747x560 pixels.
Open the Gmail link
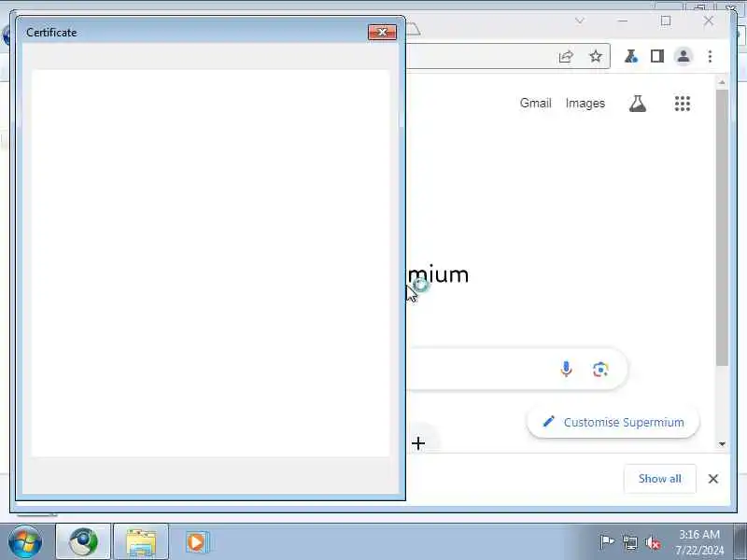535,103
